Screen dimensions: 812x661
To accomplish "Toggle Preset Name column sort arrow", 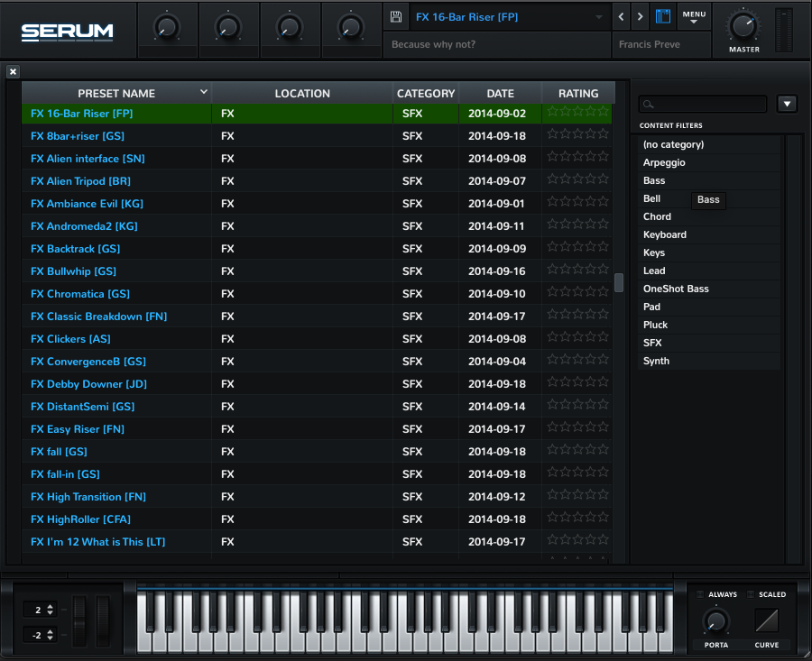I will [x=204, y=92].
